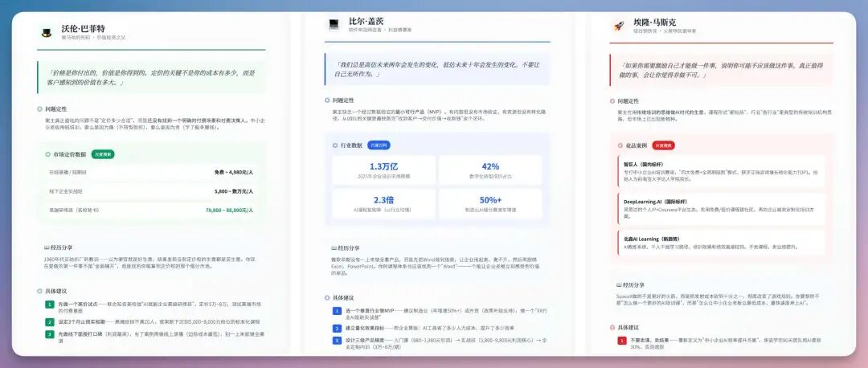Click Gates' blue quote block starting 我们总是高估
Screen dimensions: 868x368
437,68
